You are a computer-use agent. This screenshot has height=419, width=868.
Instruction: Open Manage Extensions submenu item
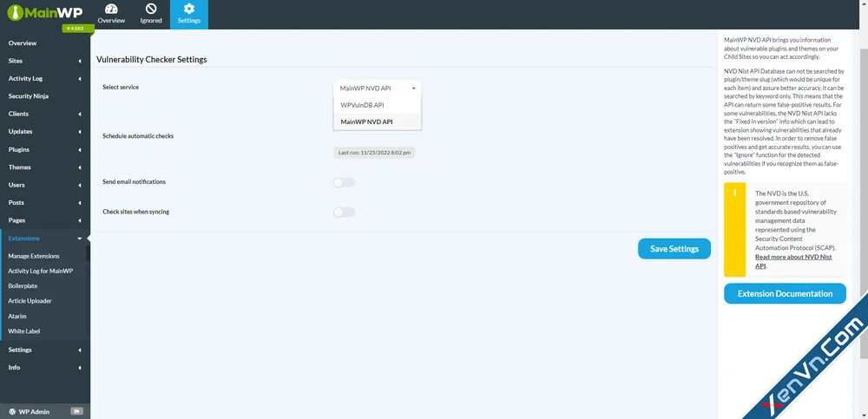(34, 256)
